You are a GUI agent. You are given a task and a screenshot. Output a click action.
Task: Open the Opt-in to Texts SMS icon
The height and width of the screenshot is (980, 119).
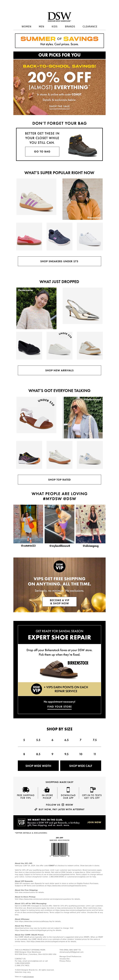click(x=92, y=790)
